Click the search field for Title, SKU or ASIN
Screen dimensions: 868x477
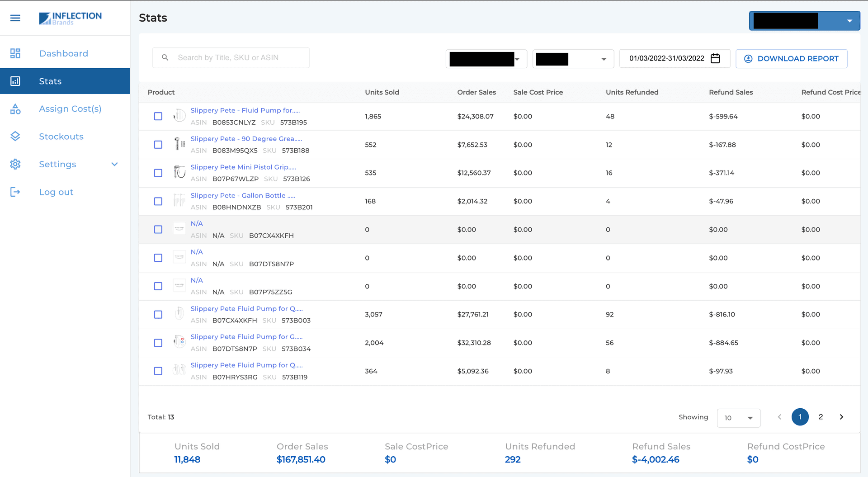click(231, 57)
